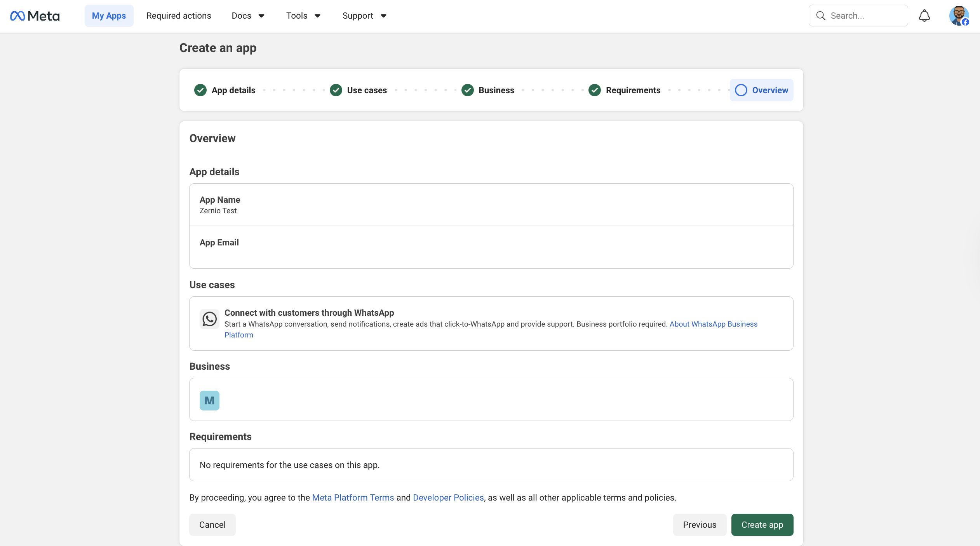Viewport: 980px width, 546px height.
Task: Expand the Docs dropdown menu
Action: pyautogui.click(x=248, y=16)
